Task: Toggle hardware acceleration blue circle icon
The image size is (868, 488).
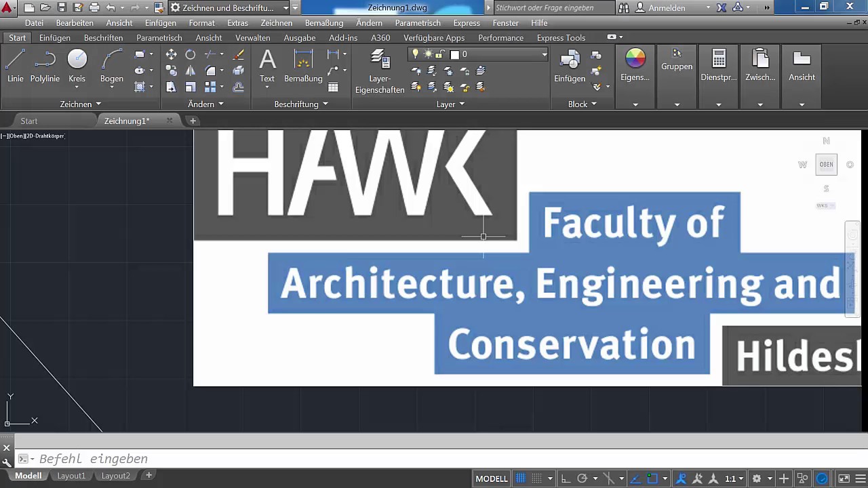Action: pos(823,478)
